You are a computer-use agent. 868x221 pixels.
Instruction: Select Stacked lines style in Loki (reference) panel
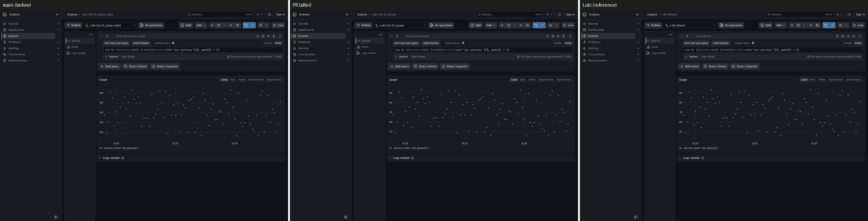(836, 80)
